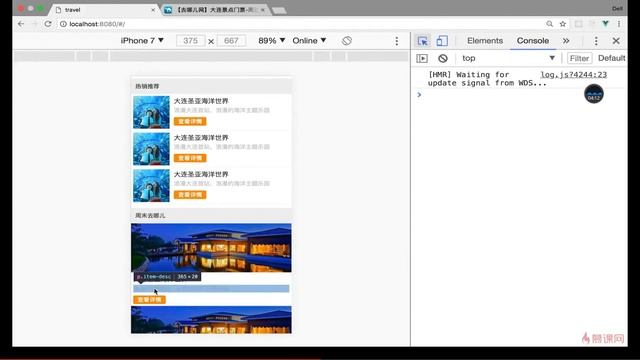Show the console sidebar
This screenshot has height=360, width=640.
click(422, 58)
